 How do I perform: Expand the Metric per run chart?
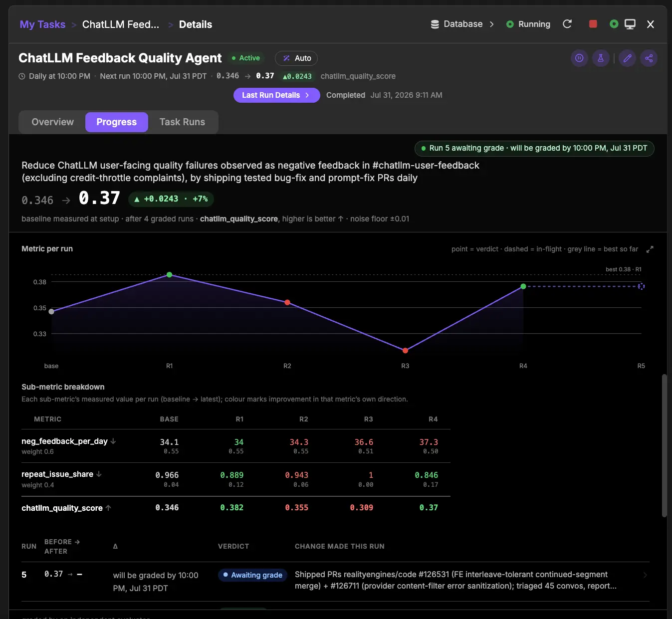pyautogui.click(x=650, y=249)
